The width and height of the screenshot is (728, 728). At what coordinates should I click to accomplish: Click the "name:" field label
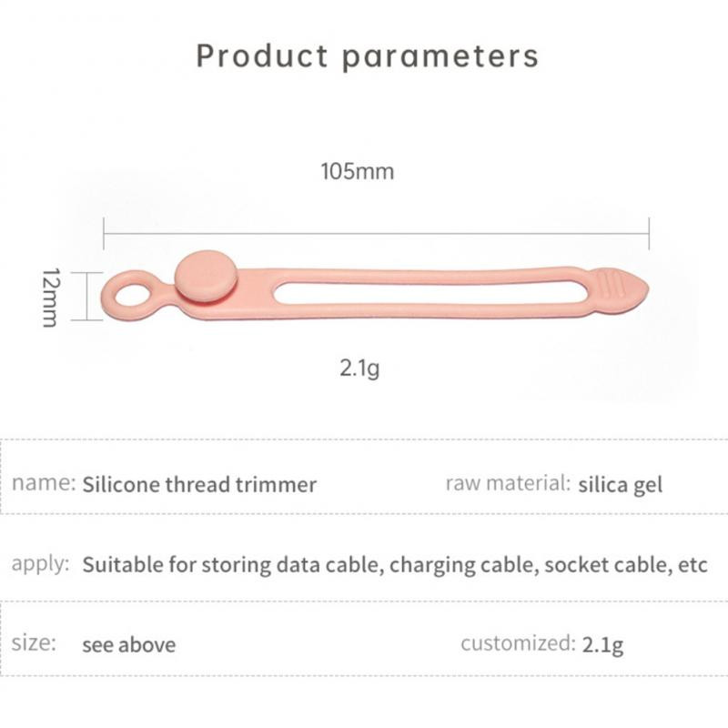[44, 483]
